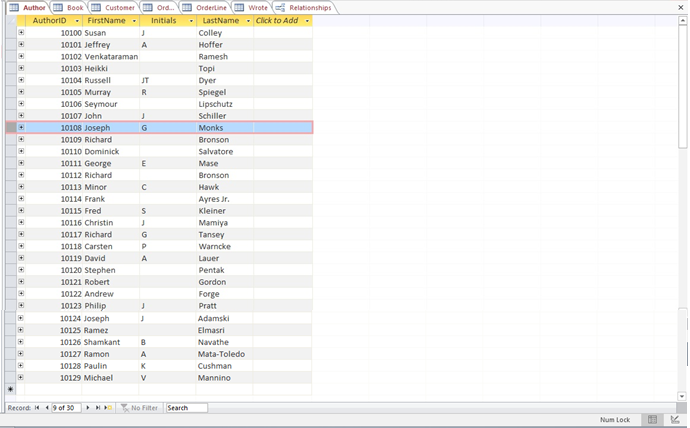Click the scroll down arrow of vertical scrollbar
Viewport: 690px width, 428px height.
point(682,396)
